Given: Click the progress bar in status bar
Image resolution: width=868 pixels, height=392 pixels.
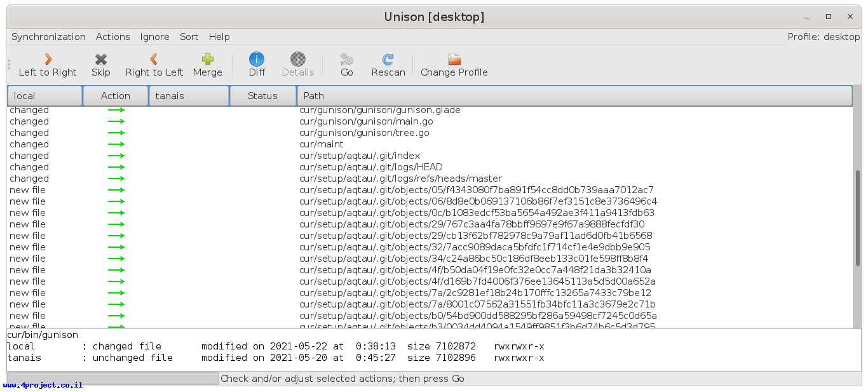Looking at the screenshot, I should pos(112,379).
